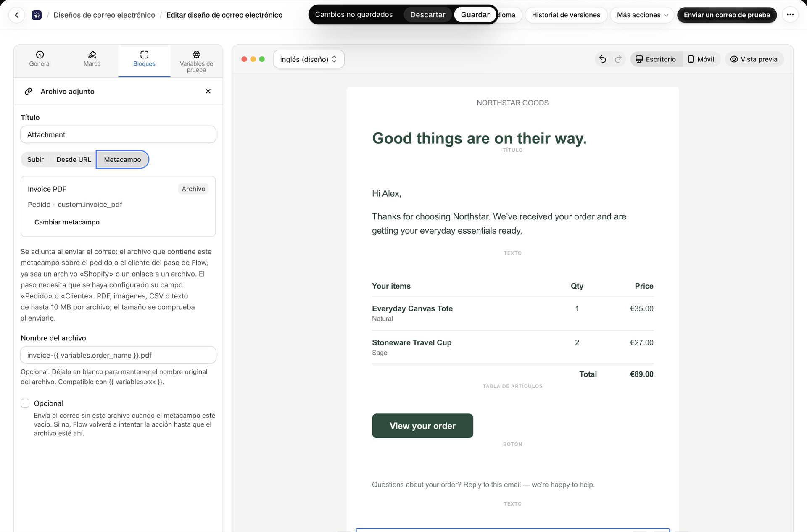Click Enviar un correo de prueba
Image resolution: width=807 pixels, height=532 pixels.
pos(727,15)
